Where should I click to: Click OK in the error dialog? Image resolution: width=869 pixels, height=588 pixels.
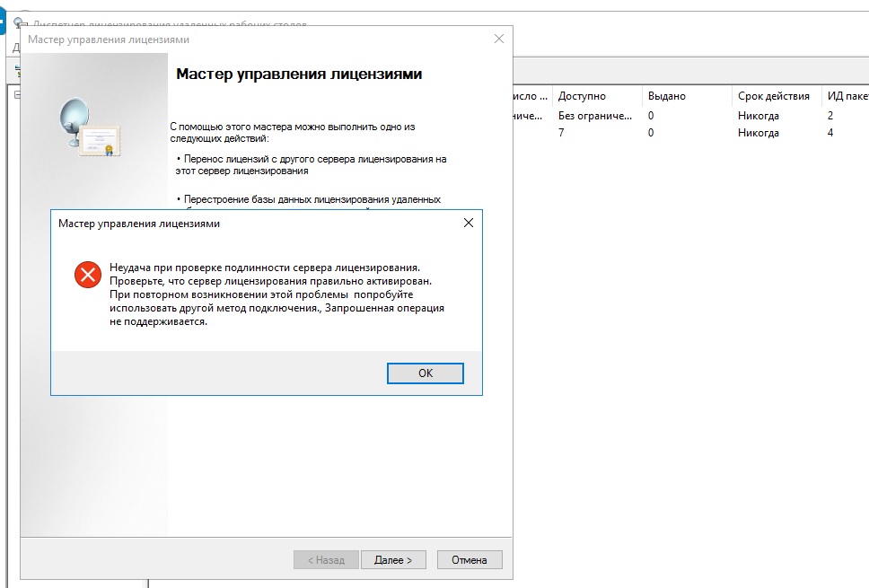pos(426,373)
